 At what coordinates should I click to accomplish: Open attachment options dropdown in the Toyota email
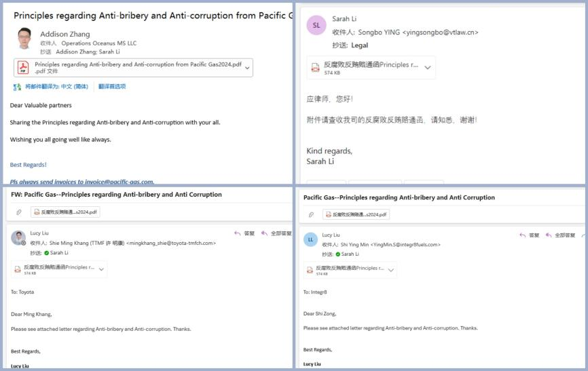point(101,269)
